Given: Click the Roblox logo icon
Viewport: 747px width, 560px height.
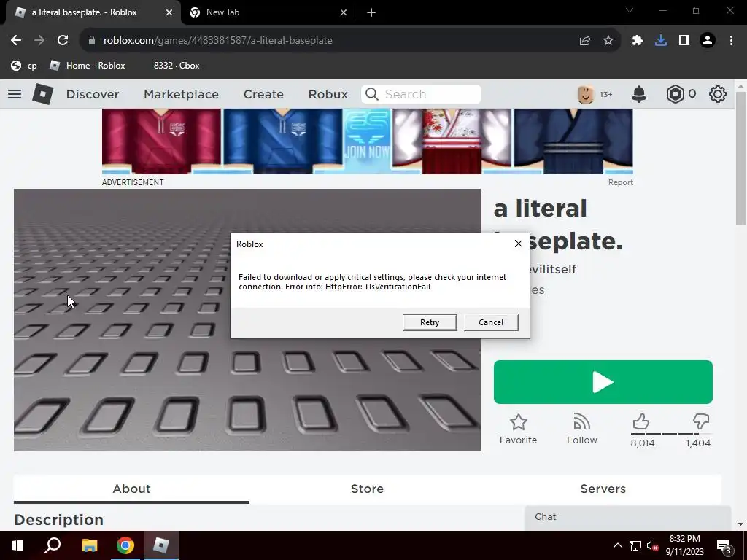Looking at the screenshot, I should (x=43, y=94).
